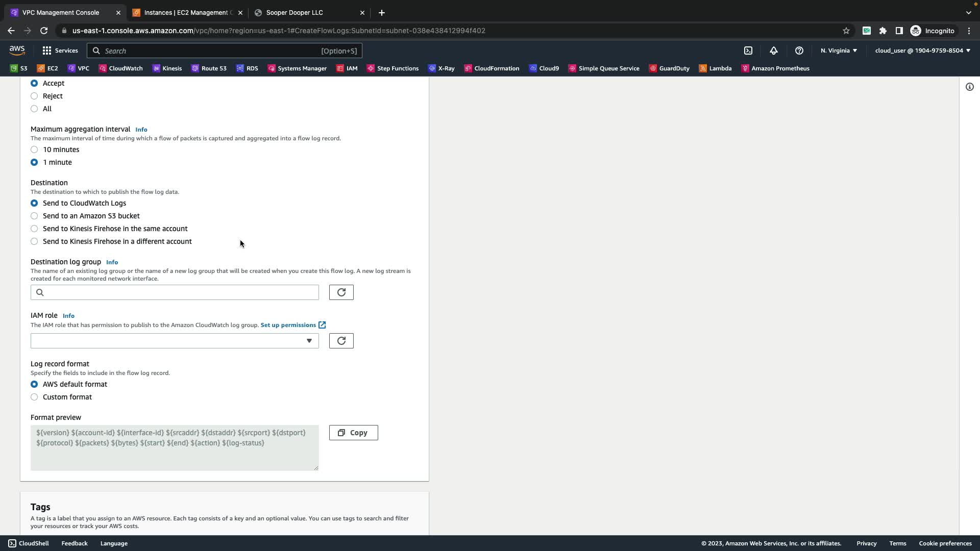Screen dimensions: 980x551
Task: Open GuardDuty bookmark shortcut
Action: (669, 68)
